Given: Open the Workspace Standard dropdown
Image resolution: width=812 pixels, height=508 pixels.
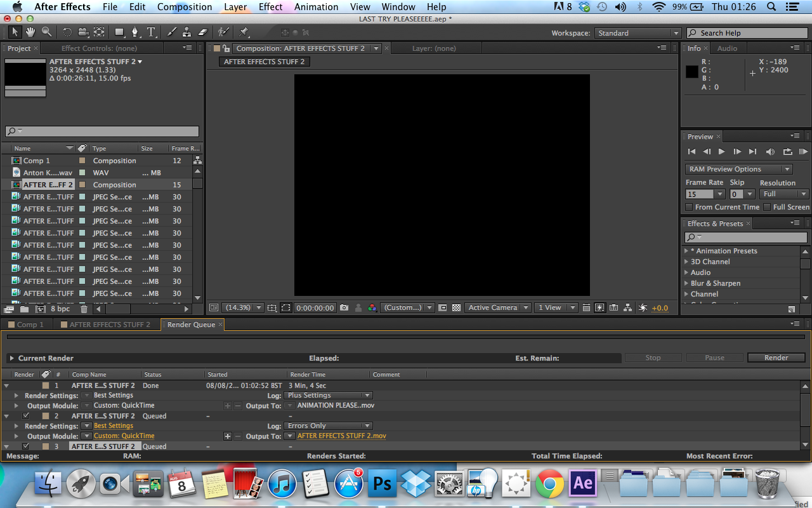Looking at the screenshot, I should pyautogui.click(x=638, y=33).
